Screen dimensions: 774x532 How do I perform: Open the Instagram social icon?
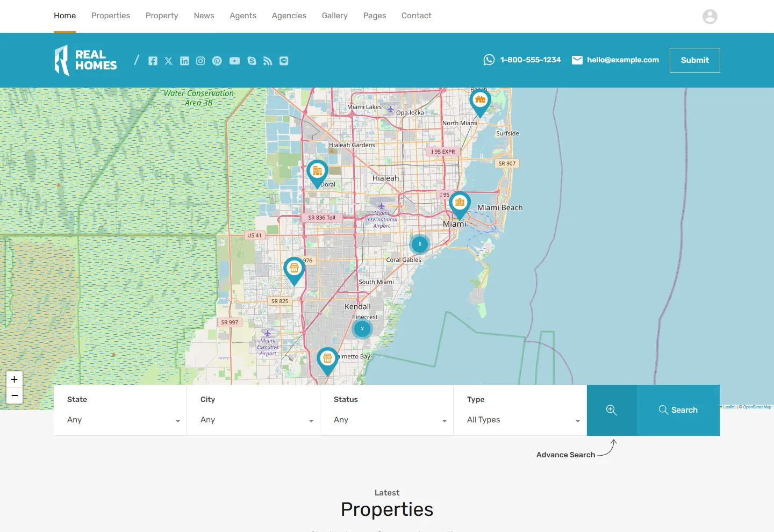pos(200,61)
